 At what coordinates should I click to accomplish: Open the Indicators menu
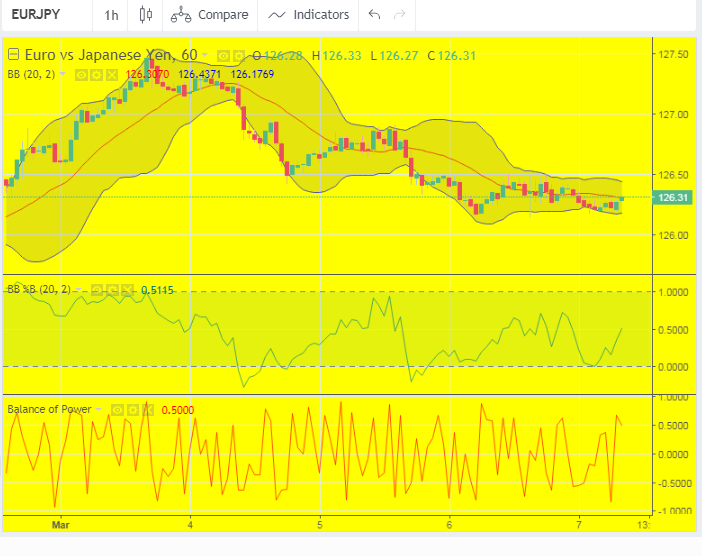tap(309, 15)
